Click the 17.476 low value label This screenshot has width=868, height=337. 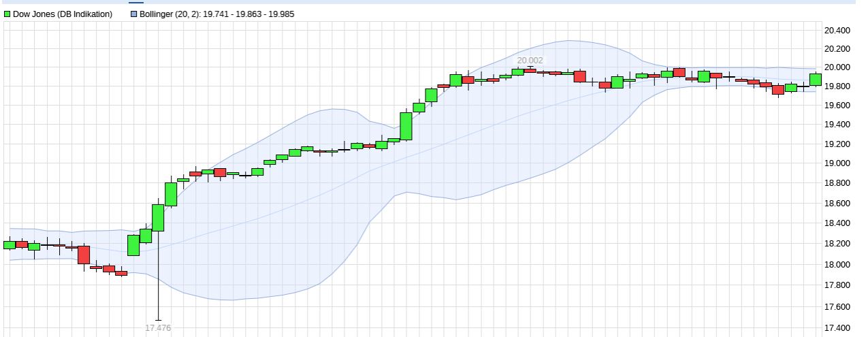158,327
